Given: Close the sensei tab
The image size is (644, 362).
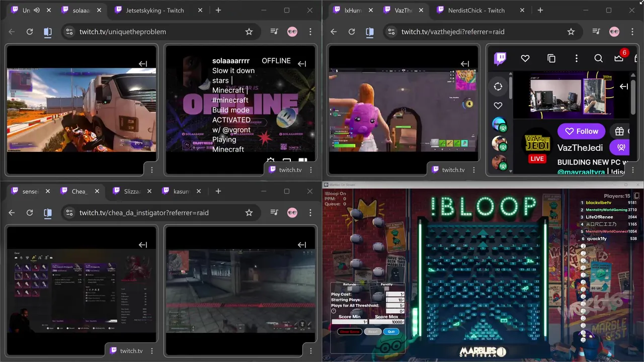Looking at the screenshot, I should [48, 191].
